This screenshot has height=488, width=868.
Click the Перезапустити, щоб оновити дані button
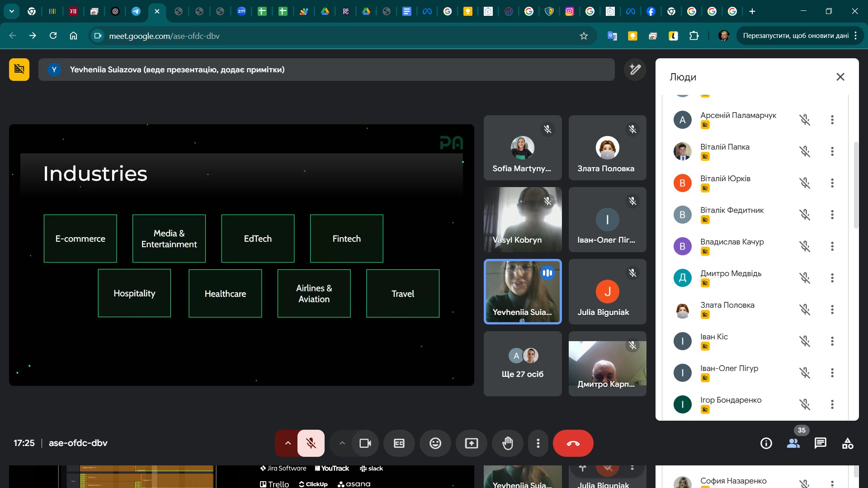point(796,36)
